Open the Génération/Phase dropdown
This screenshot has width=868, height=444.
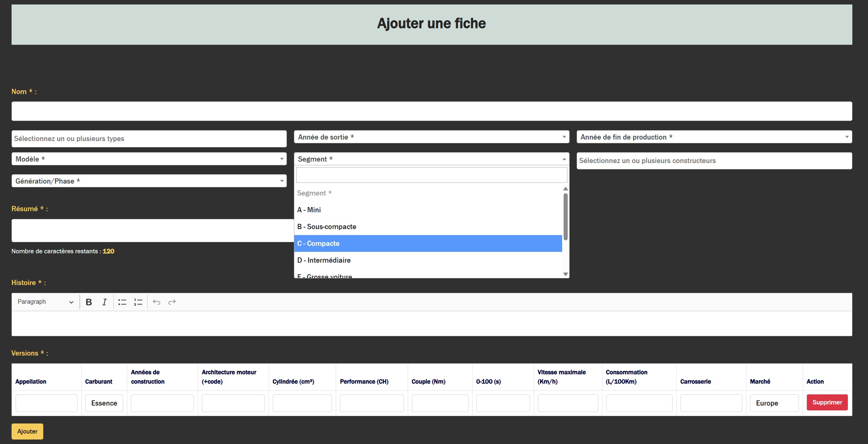pyautogui.click(x=149, y=181)
